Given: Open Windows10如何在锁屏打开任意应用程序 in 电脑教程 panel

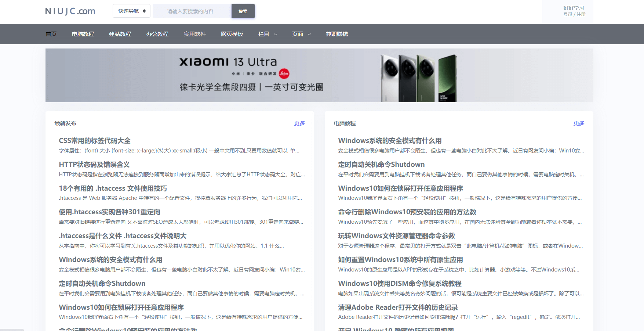Looking at the screenshot, I should point(401,188).
